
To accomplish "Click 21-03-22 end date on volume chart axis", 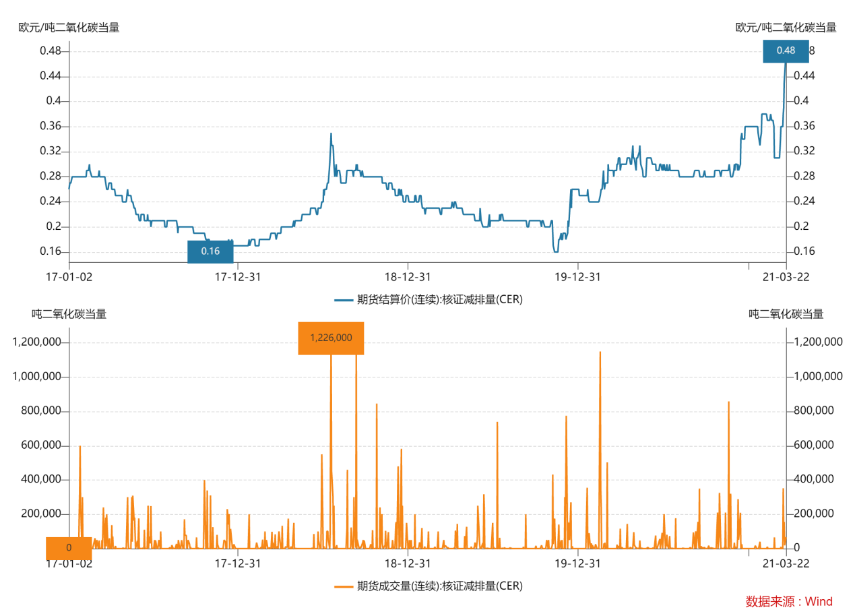I will (x=786, y=563).
